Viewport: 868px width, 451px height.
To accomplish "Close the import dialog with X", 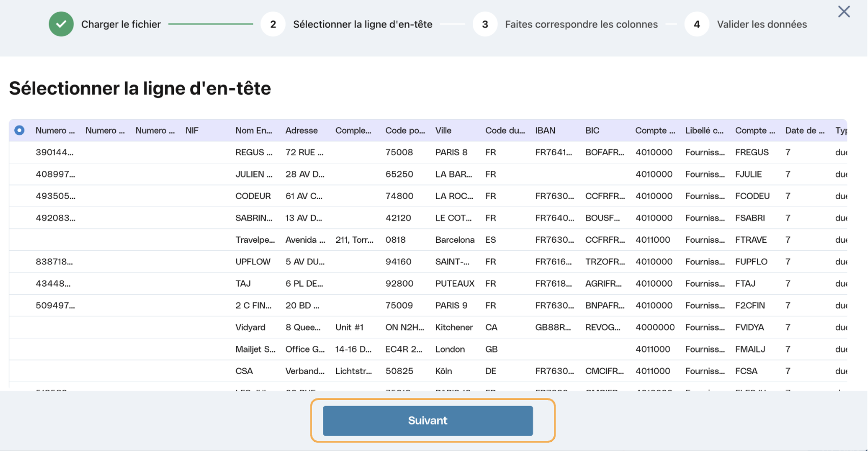I will [x=844, y=12].
